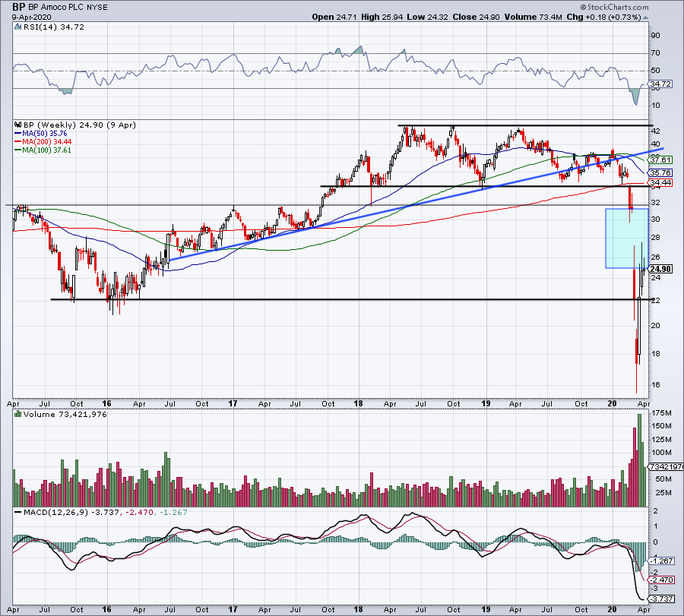Click the 'High 25.94' value
This screenshot has width=684, height=616.
tap(382, 17)
